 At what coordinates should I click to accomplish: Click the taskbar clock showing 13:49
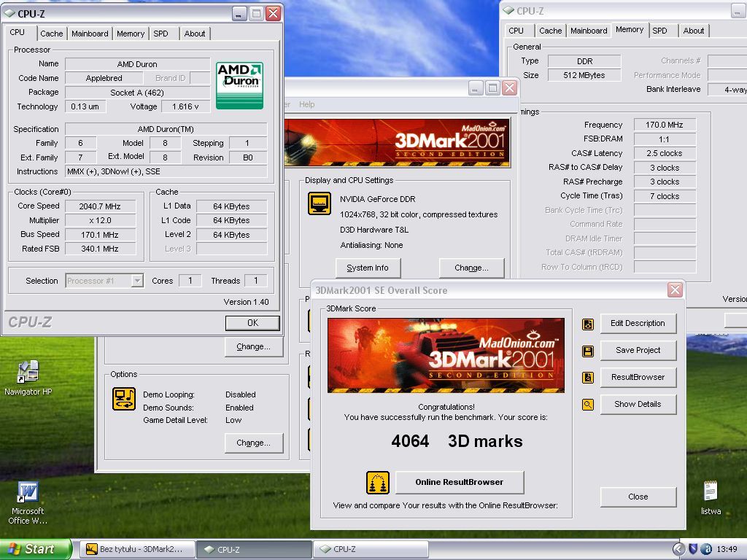pyautogui.click(x=727, y=550)
